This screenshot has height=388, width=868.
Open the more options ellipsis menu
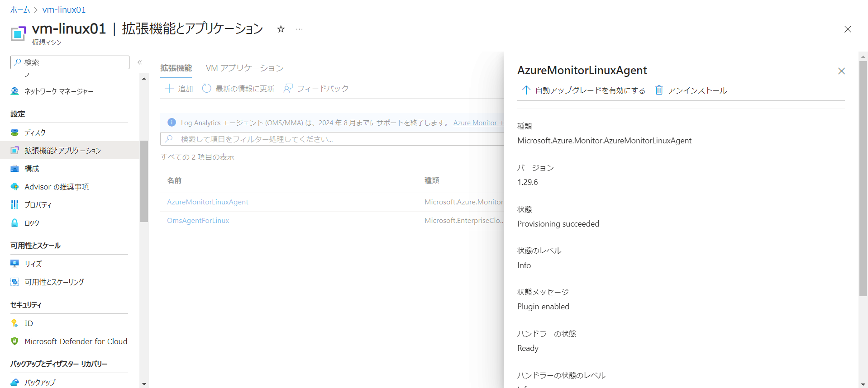[299, 29]
